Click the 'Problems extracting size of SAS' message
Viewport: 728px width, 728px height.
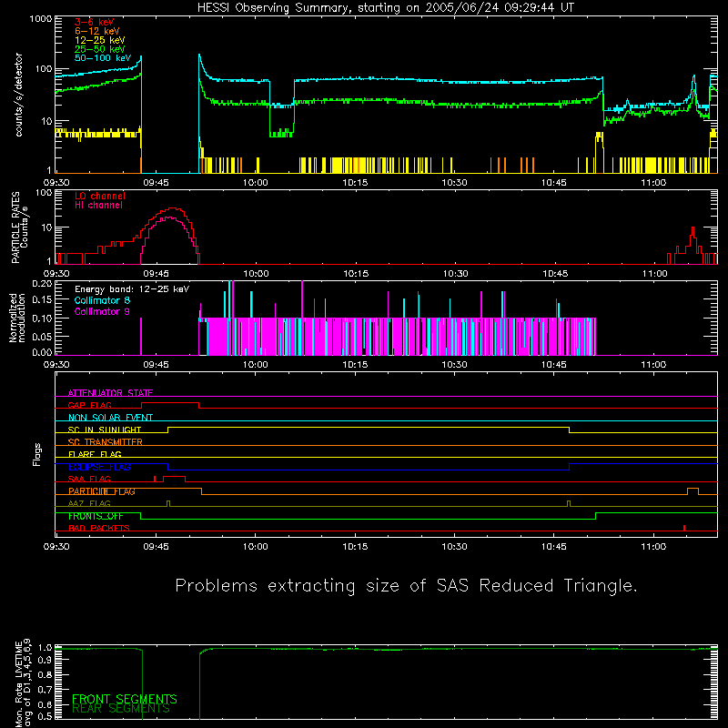coord(406,585)
